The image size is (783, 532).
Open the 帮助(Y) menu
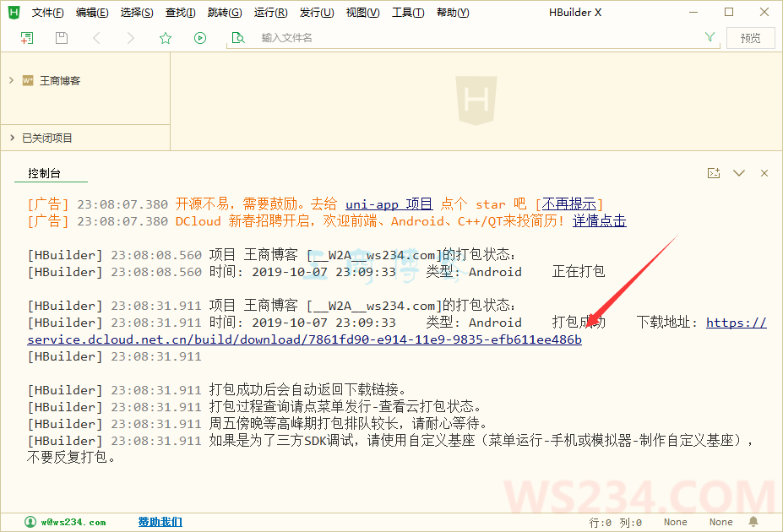pyautogui.click(x=453, y=13)
